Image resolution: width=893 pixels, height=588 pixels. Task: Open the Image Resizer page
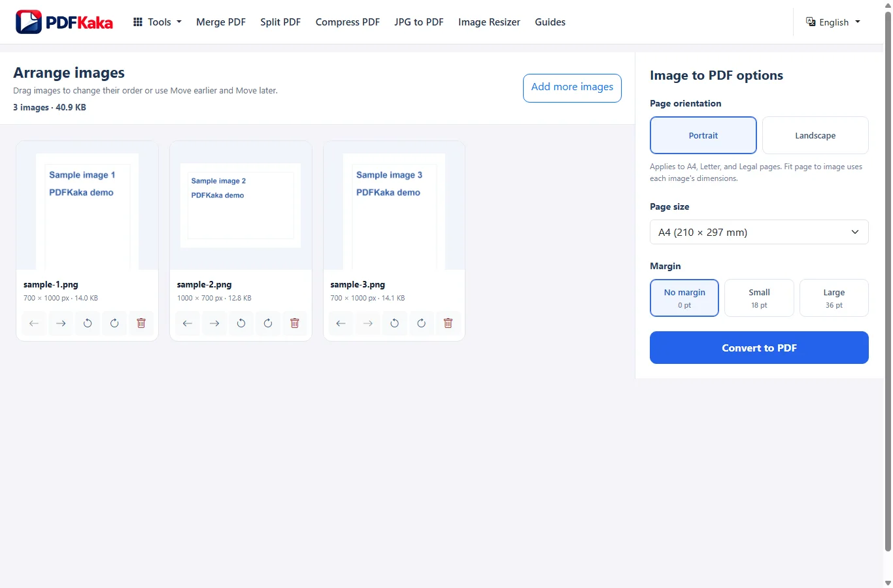(489, 22)
